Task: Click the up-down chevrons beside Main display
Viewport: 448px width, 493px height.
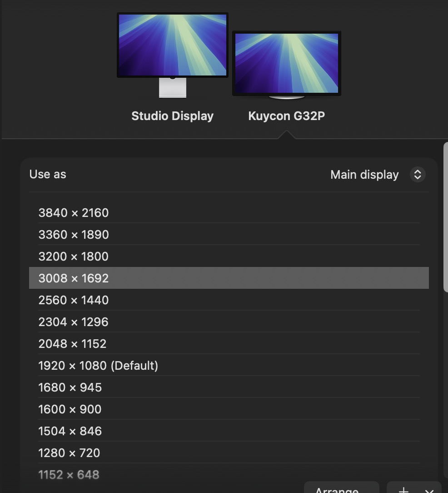Action: click(x=418, y=174)
